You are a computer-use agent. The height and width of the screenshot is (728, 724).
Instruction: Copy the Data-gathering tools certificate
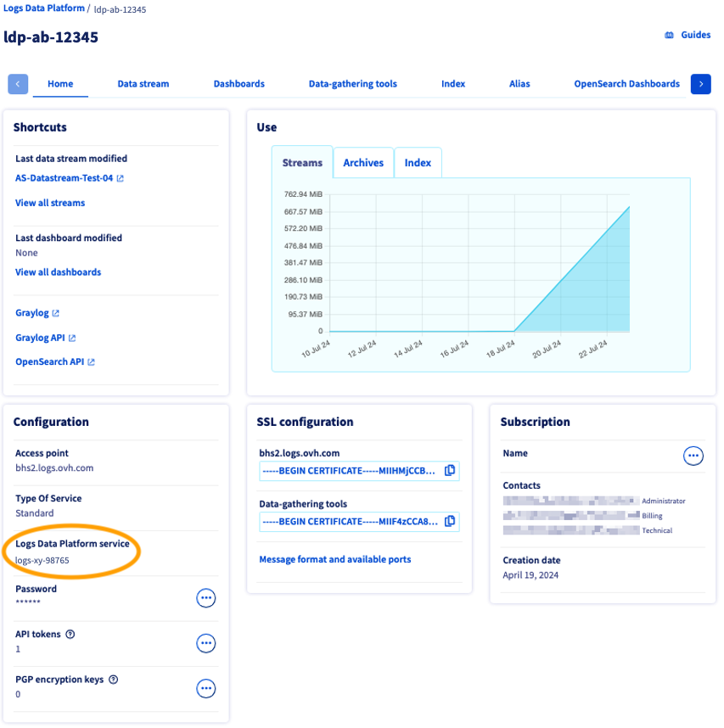(449, 521)
